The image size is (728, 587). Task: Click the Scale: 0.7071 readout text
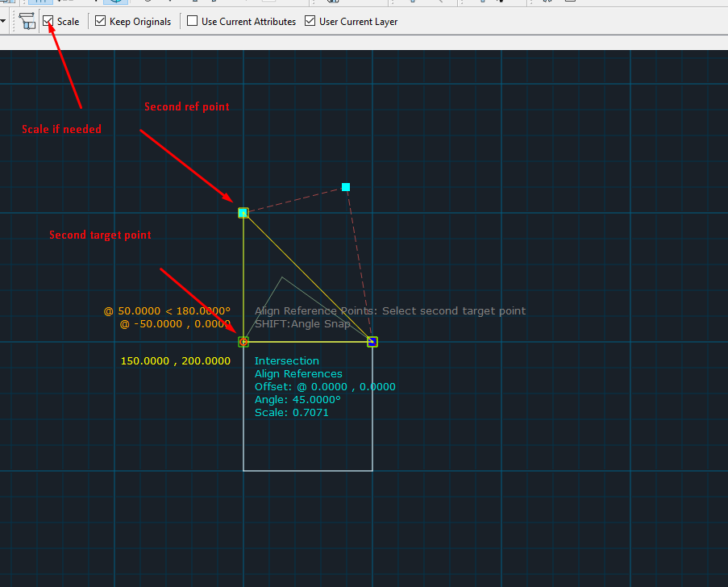point(291,413)
